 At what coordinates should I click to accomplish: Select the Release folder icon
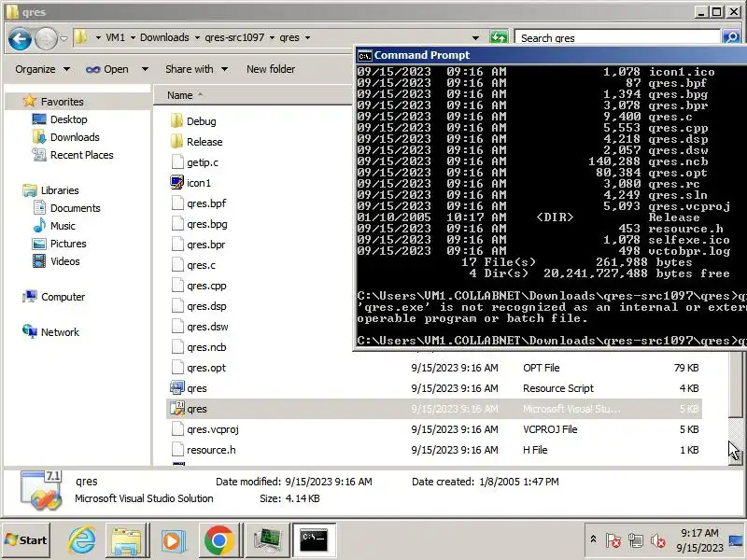[x=176, y=142]
